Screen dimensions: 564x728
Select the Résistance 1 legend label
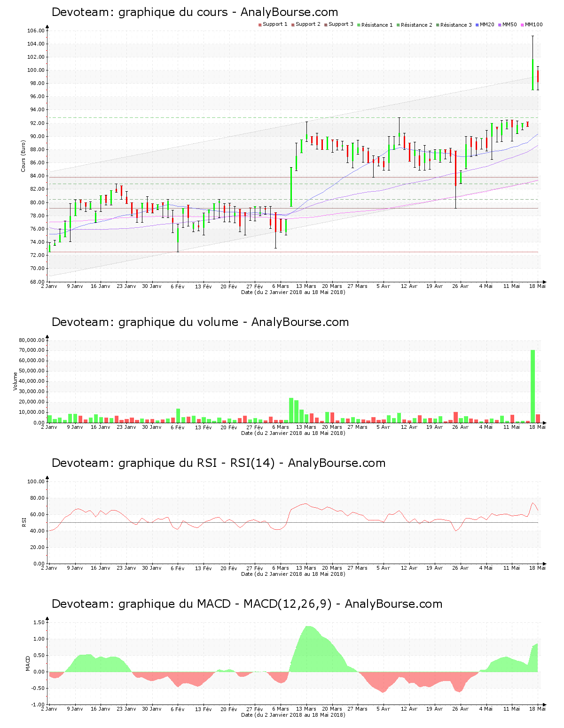pos(377,25)
